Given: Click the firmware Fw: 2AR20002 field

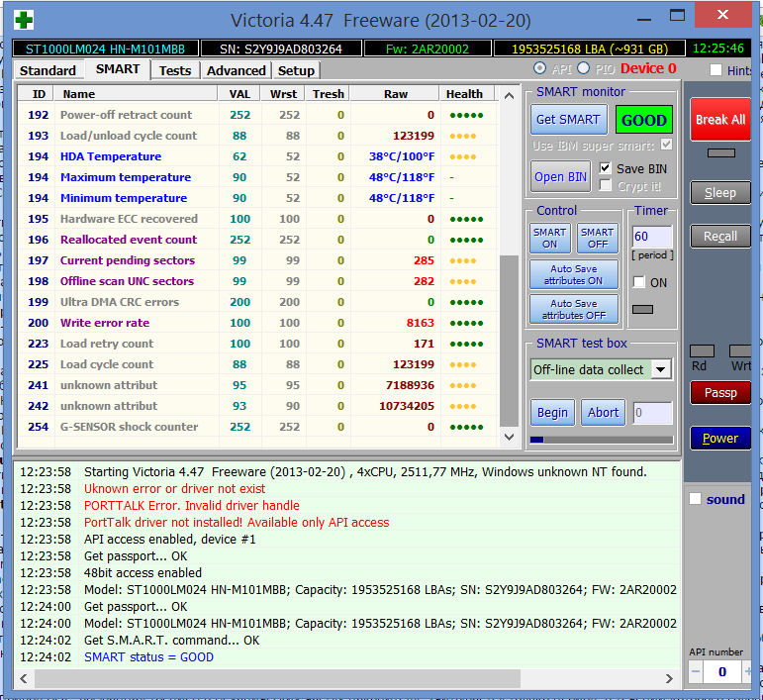Looking at the screenshot, I should tap(428, 50).
